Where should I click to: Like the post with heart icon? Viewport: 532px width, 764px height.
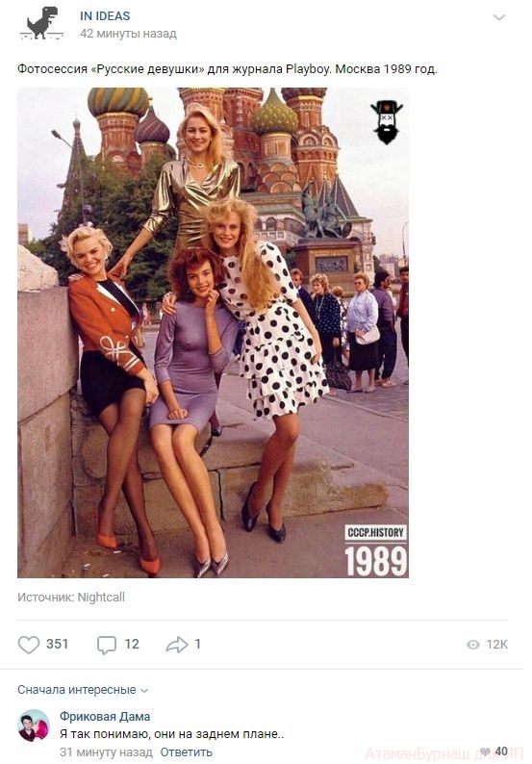(28, 645)
